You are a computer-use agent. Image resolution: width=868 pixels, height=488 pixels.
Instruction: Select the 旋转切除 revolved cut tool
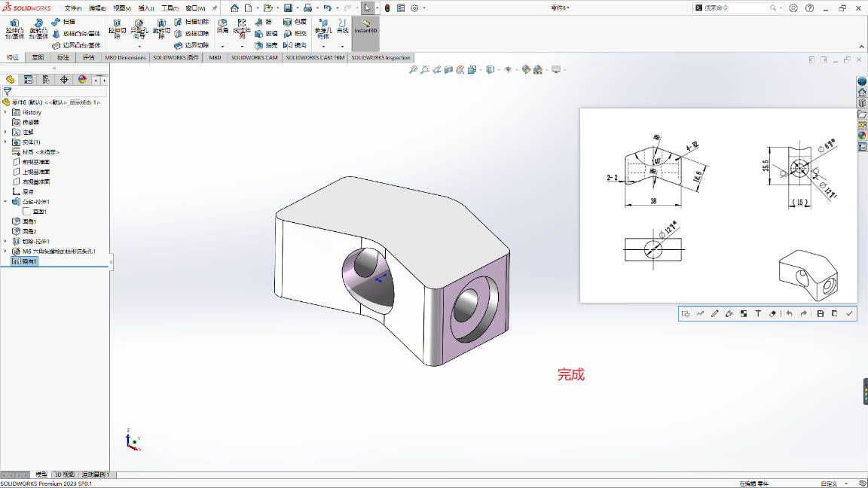coord(161,29)
